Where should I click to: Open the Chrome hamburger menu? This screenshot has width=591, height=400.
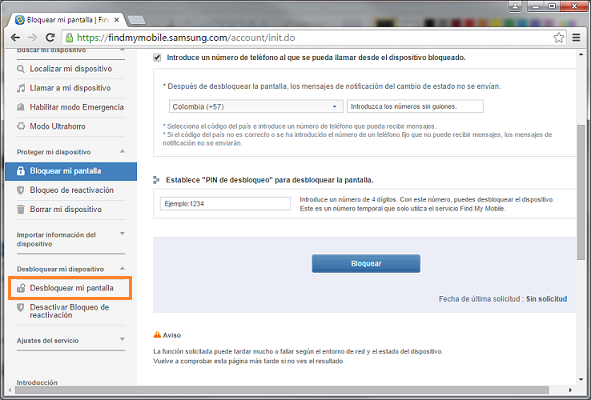click(x=576, y=38)
